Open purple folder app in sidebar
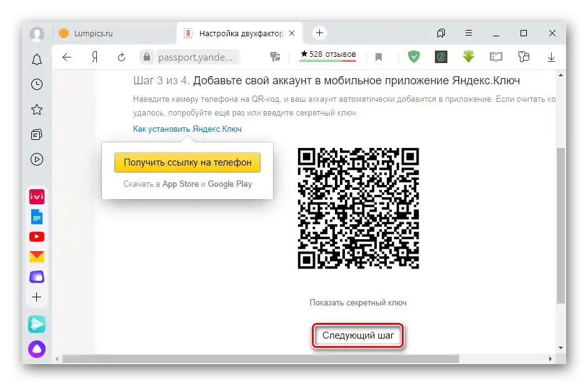The height and width of the screenshot is (386, 588). pyautogui.click(x=37, y=277)
